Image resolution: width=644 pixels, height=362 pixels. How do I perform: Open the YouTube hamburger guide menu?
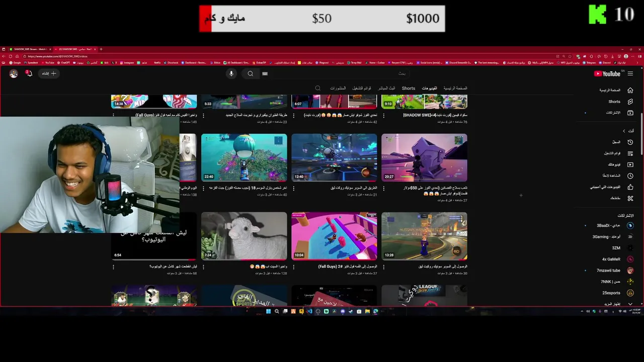coord(630,73)
